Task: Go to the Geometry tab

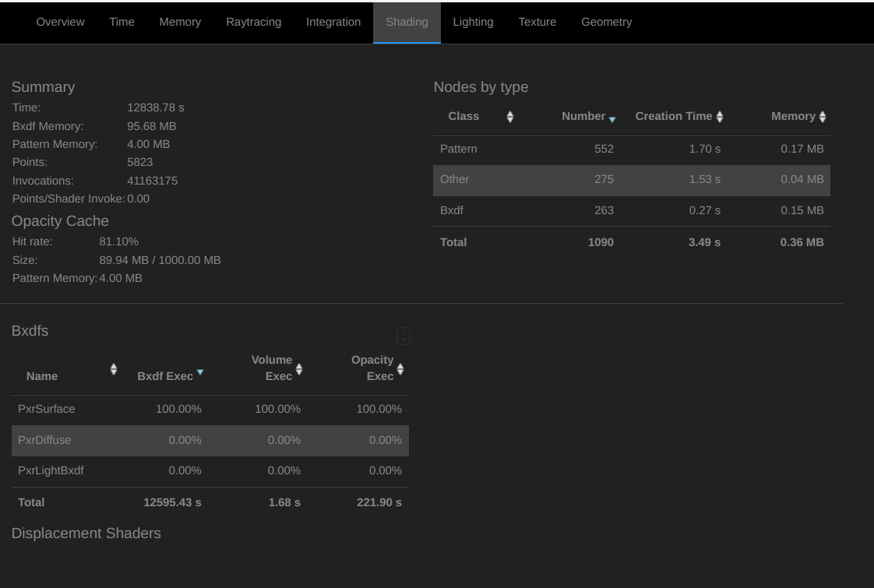Action: coord(607,22)
